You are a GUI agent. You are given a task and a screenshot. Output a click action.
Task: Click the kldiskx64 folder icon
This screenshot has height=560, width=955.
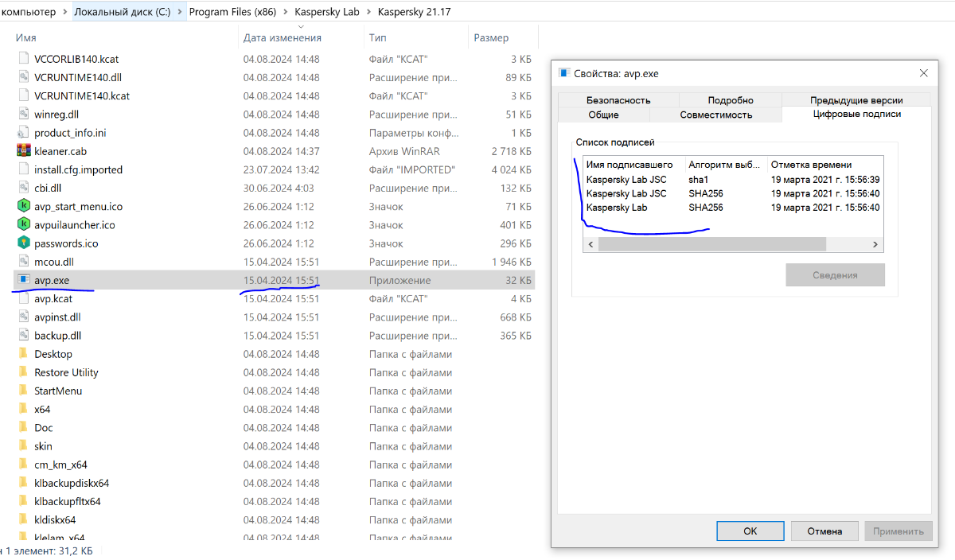pyautogui.click(x=23, y=519)
